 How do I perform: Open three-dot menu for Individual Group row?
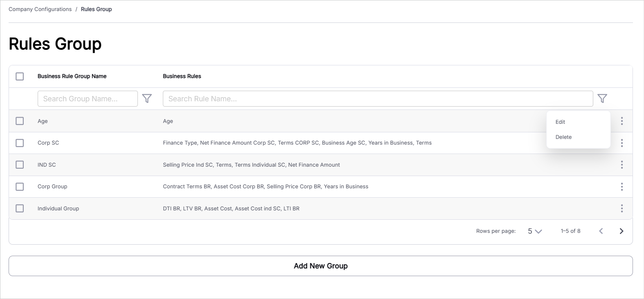(622, 208)
